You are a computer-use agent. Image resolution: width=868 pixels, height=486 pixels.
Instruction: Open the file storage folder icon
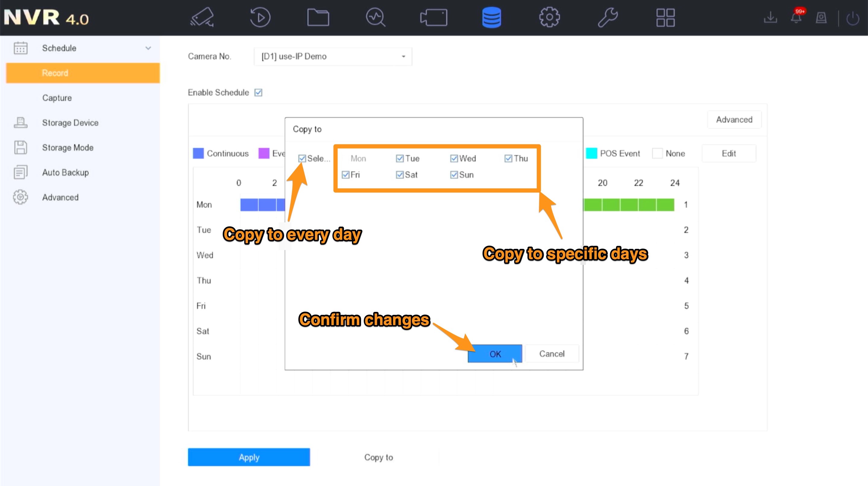[318, 18]
